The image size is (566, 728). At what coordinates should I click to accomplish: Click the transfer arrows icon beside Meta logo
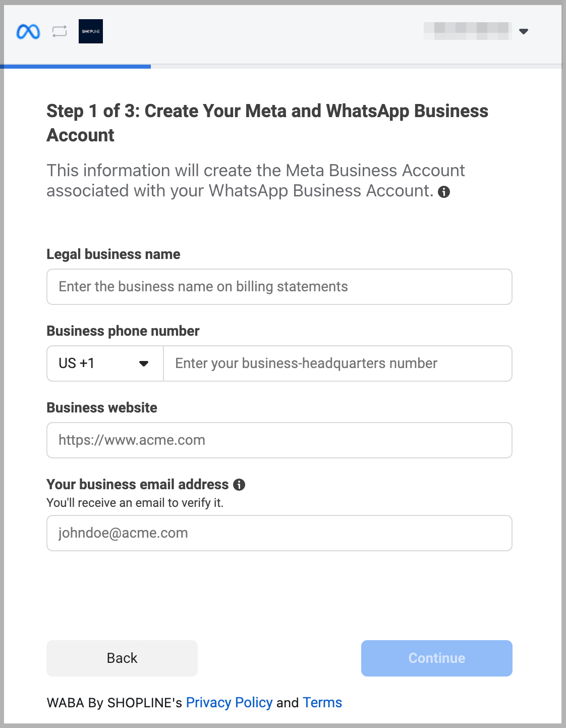[x=59, y=31]
